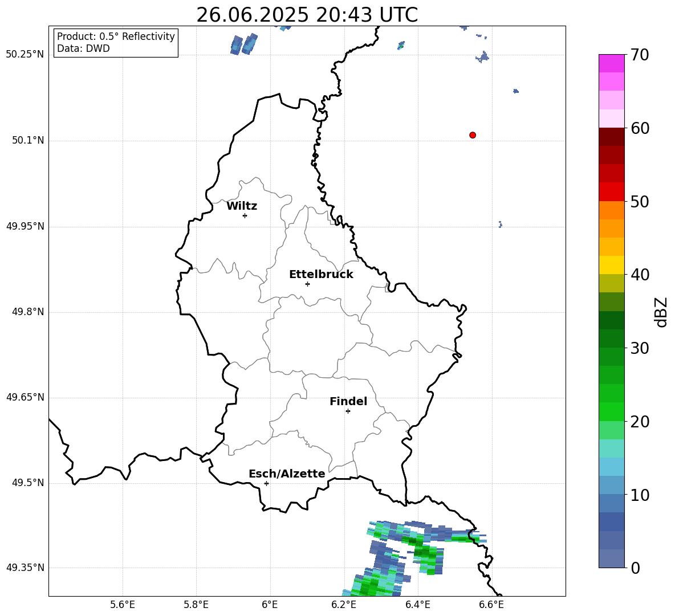Click the 'Esch/Alzette' city label

287,474
